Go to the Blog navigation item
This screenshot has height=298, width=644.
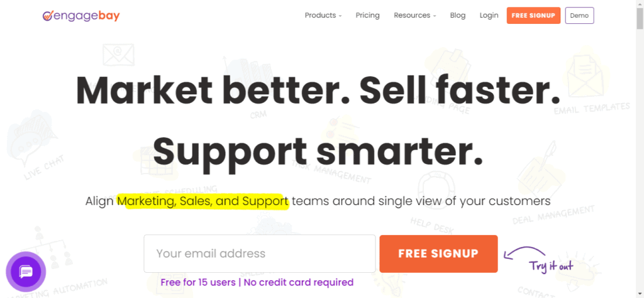coord(458,16)
